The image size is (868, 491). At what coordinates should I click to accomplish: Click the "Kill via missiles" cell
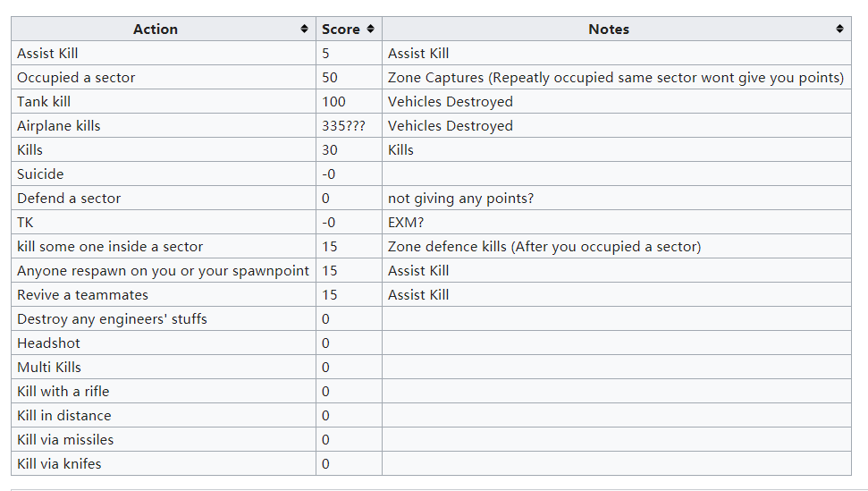pos(65,440)
